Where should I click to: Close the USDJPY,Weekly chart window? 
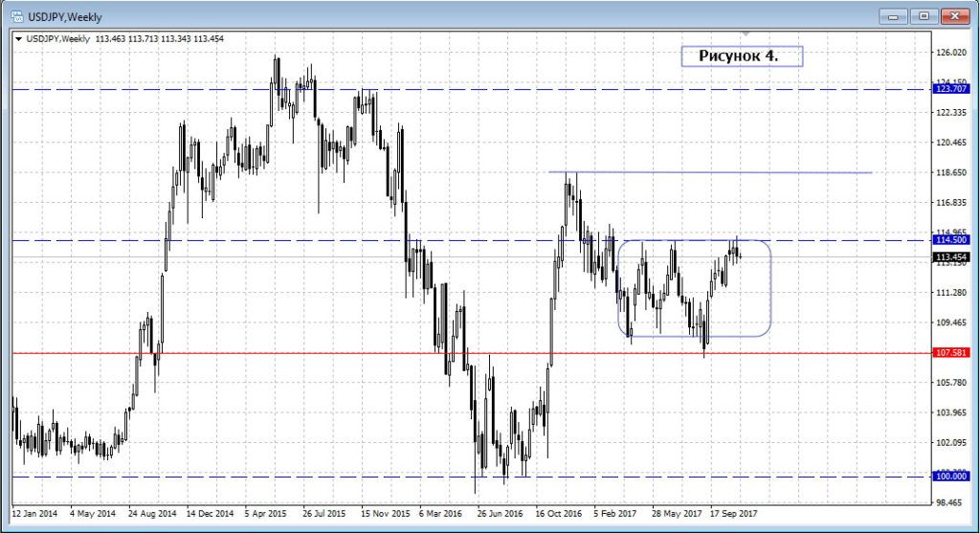point(954,15)
